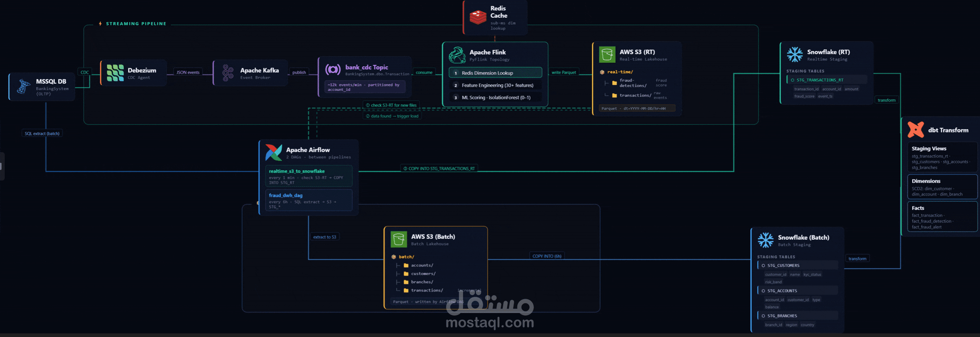Click the AWS S3 (RT) bucket icon
Screen dimensions: 980x337
(607, 54)
